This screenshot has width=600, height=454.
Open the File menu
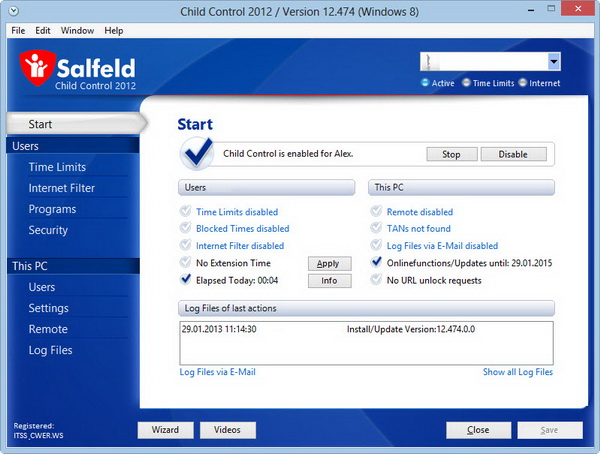(19, 31)
